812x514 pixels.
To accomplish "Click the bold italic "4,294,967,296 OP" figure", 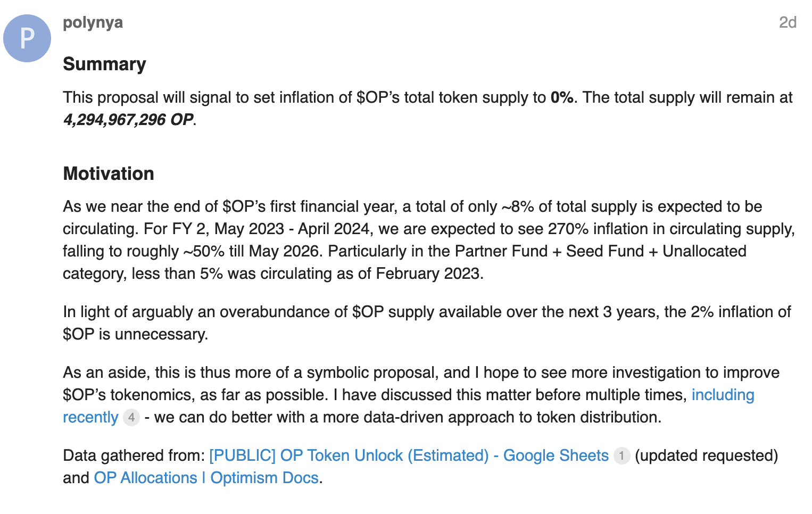I will (128, 120).
